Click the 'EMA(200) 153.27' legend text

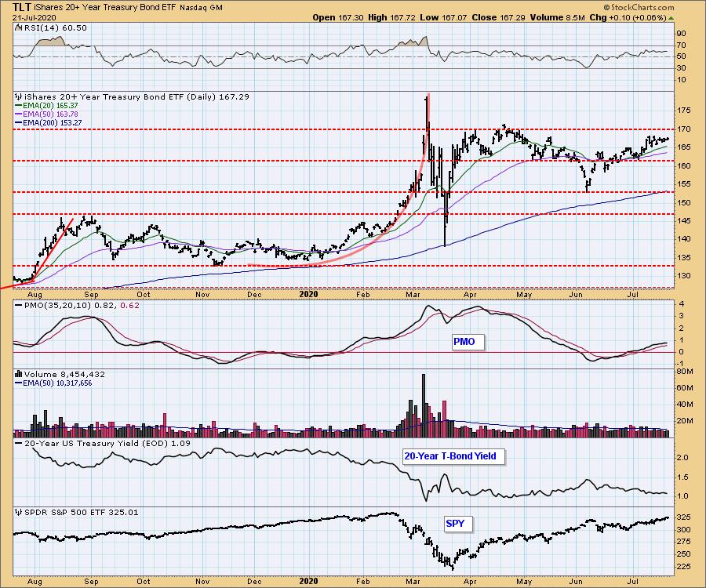(x=53, y=123)
